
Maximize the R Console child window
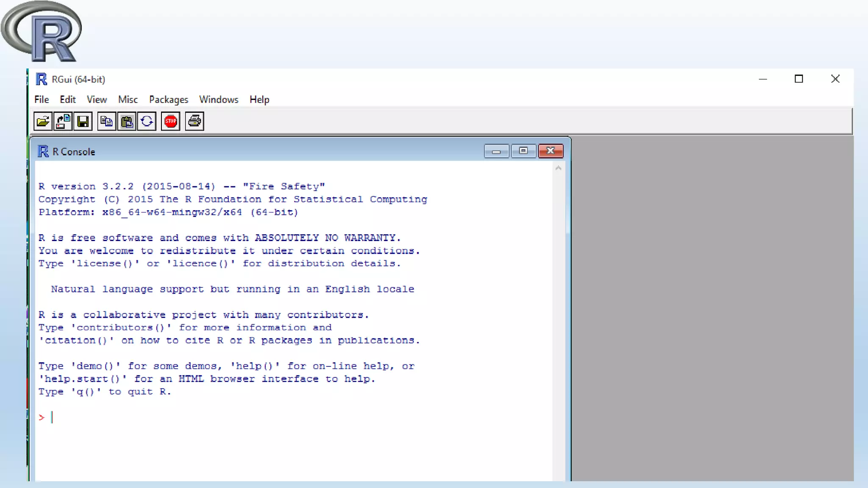(x=523, y=151)
